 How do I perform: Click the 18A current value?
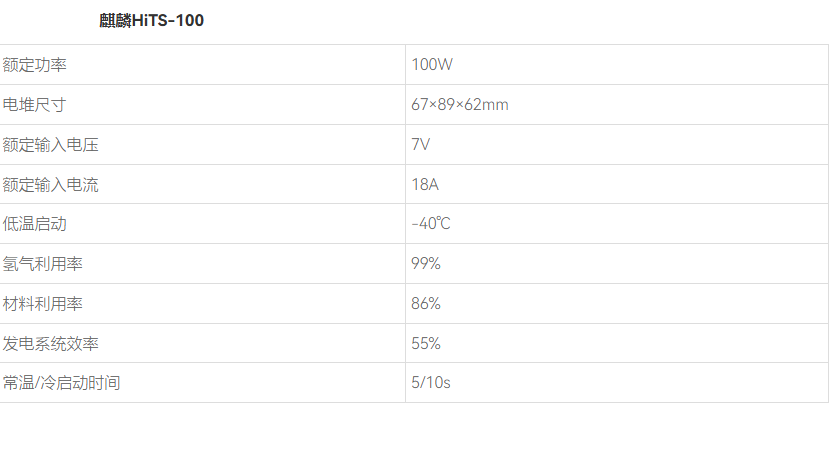coord(425,185)
